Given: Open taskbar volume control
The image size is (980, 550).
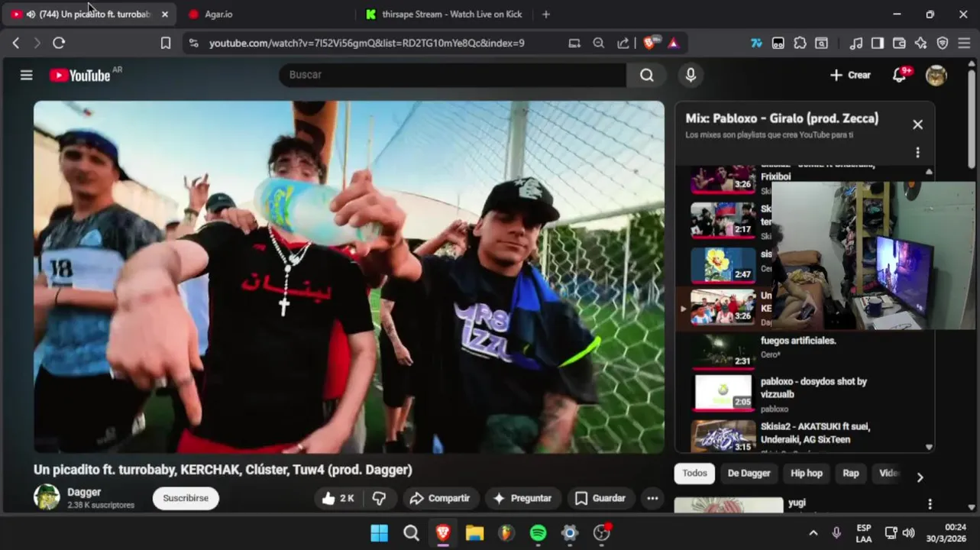Looking at the screenshot, I should [908, 533].
